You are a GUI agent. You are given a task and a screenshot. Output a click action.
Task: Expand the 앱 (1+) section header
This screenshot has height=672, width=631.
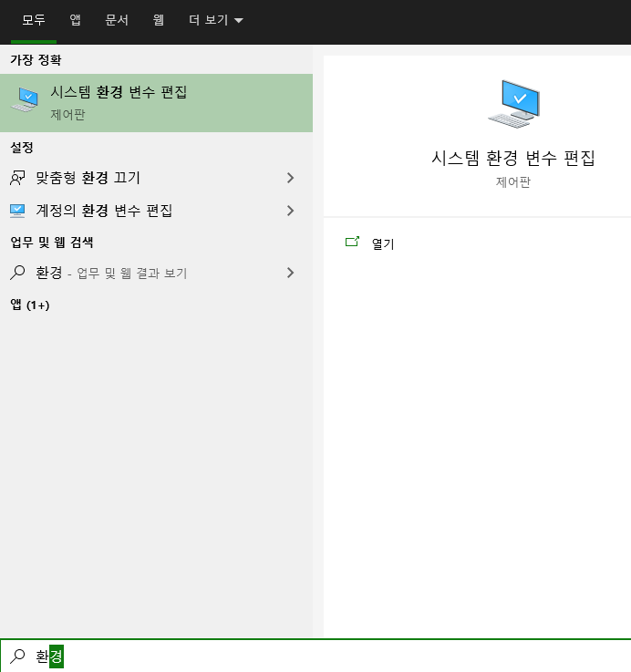click(x=30, y=305)
